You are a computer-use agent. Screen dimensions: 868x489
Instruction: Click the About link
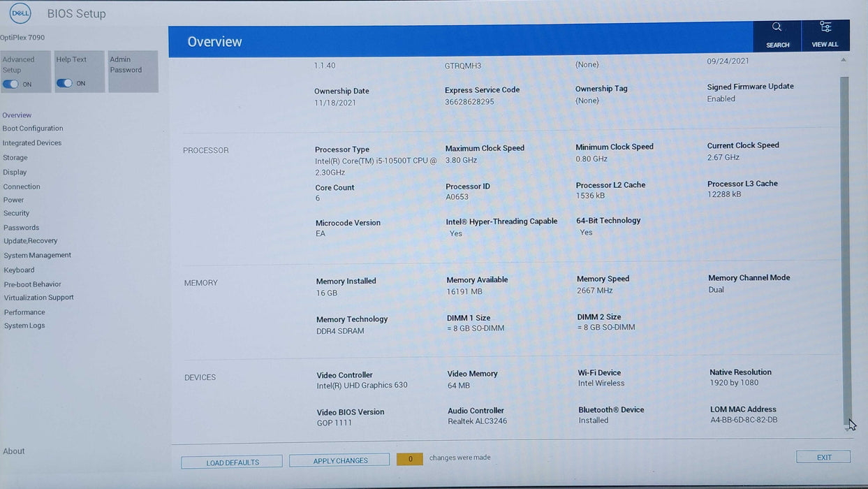click(x=14, y=451)
